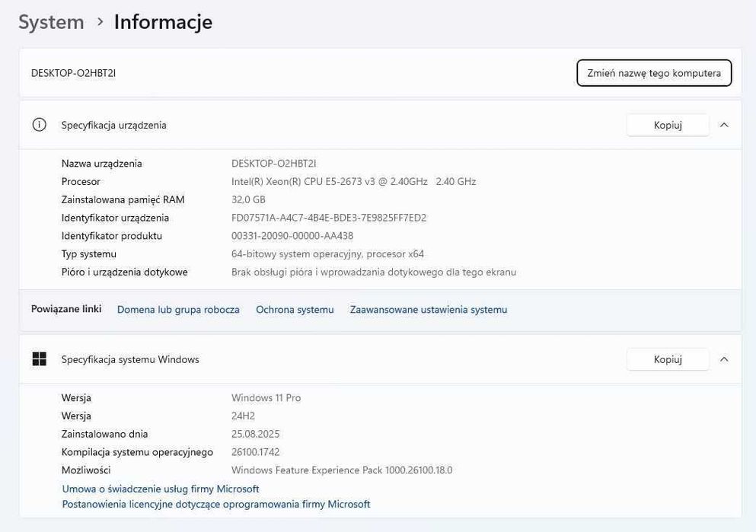Select the Windows 11 Pro edition value
756x532 pixels.
click(x=266, y=397)
